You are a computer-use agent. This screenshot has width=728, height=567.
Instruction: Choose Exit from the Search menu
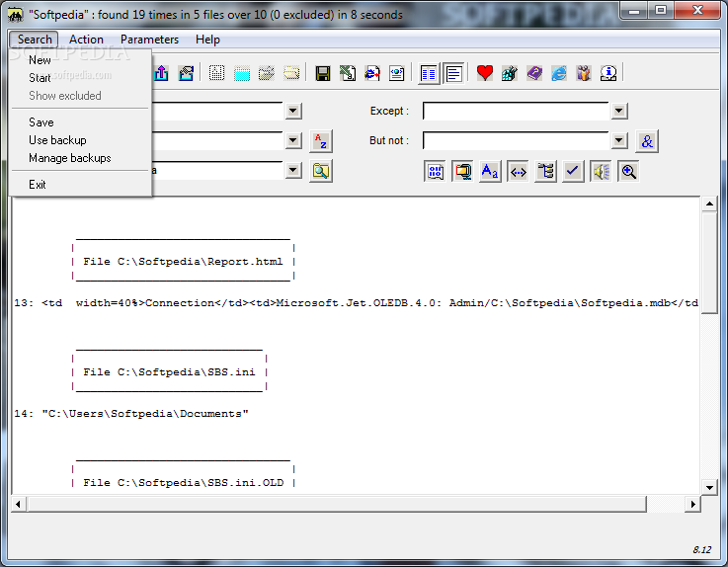pyautogui.click(x=80, y=185)
